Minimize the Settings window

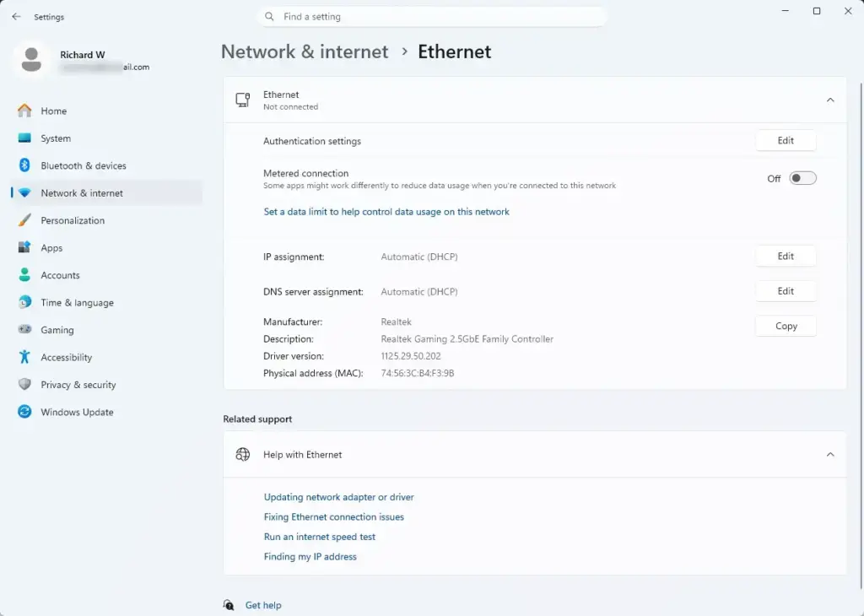(786, 11)
